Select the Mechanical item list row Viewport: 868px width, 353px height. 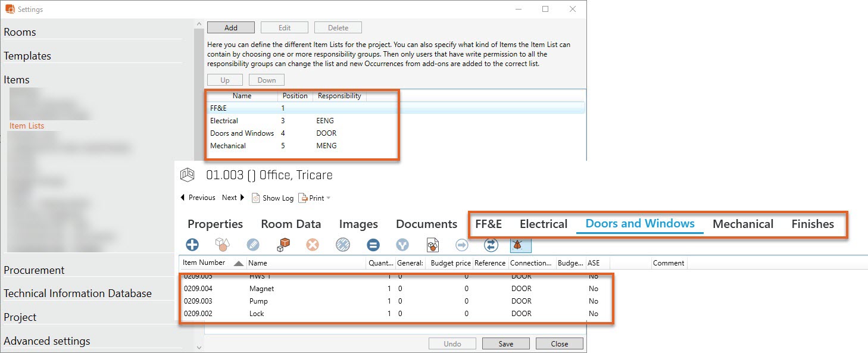tap(228, 146)
